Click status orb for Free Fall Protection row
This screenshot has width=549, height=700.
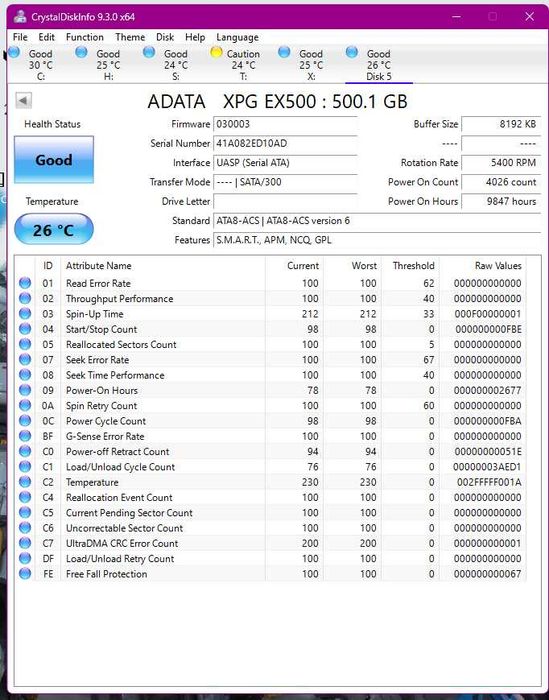point(25,574)
